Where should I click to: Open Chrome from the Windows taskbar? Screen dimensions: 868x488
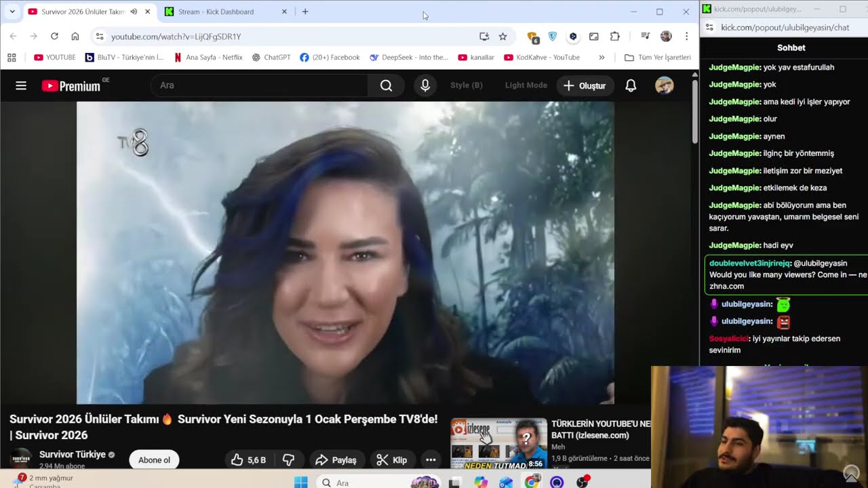[532, 482]
